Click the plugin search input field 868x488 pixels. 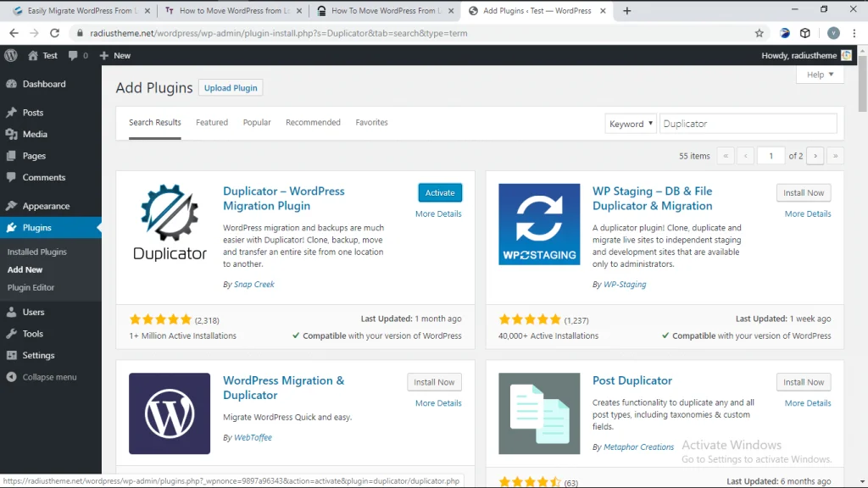748,124
